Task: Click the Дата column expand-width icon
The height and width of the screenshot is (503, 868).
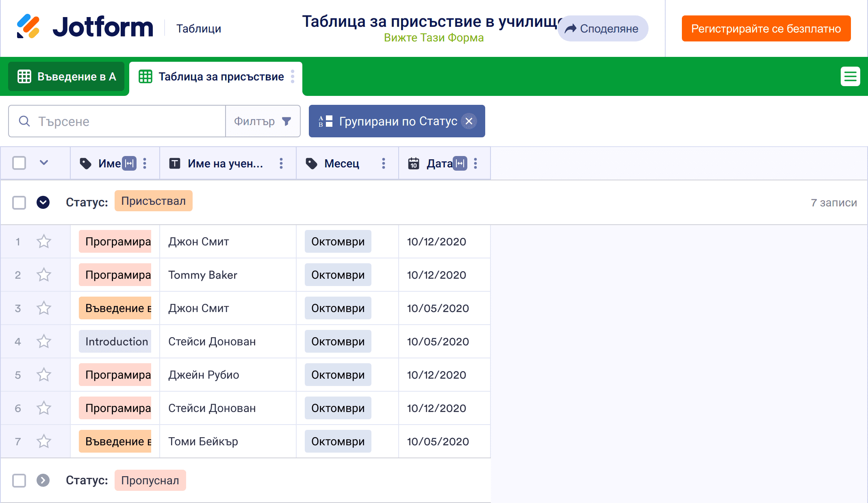Action: [460, 163]
